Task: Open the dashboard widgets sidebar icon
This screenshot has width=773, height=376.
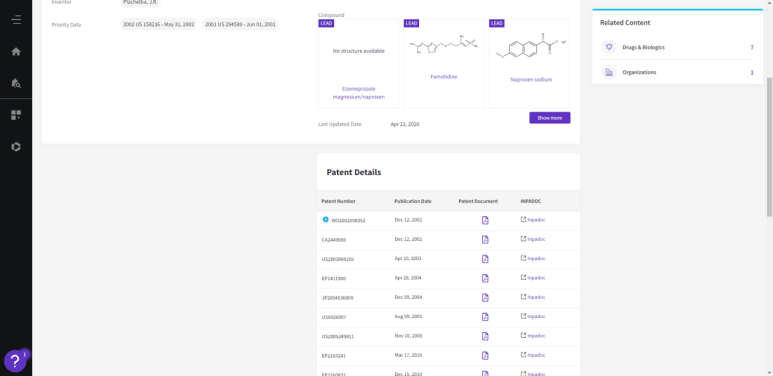Action: click(16, 115)
